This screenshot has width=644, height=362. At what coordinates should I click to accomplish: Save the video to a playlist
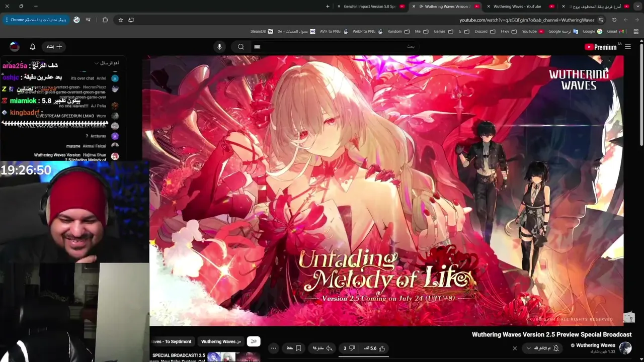(294, 348)
